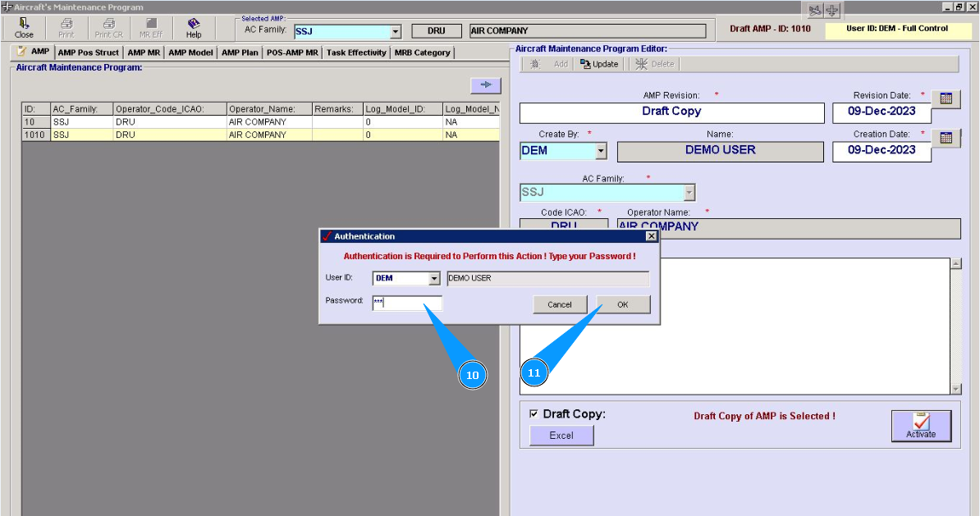Switch to the POS-AMP MR tab
980x516 pixels.
click(292, 53)
